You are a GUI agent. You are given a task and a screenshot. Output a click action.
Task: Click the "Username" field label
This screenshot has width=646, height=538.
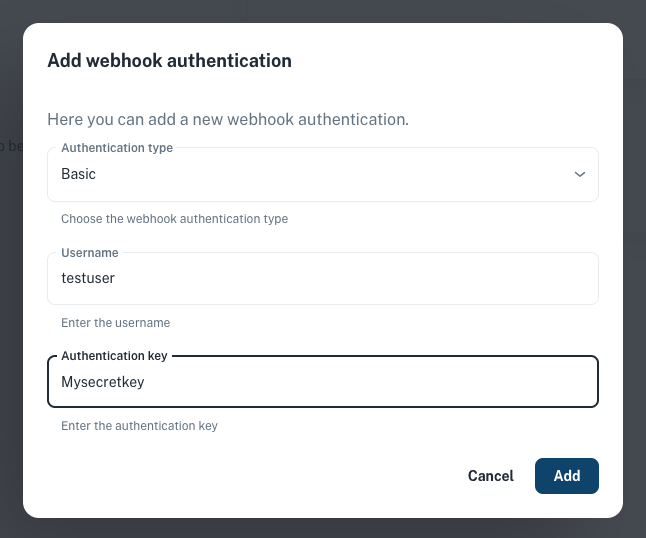coord(90,253)
